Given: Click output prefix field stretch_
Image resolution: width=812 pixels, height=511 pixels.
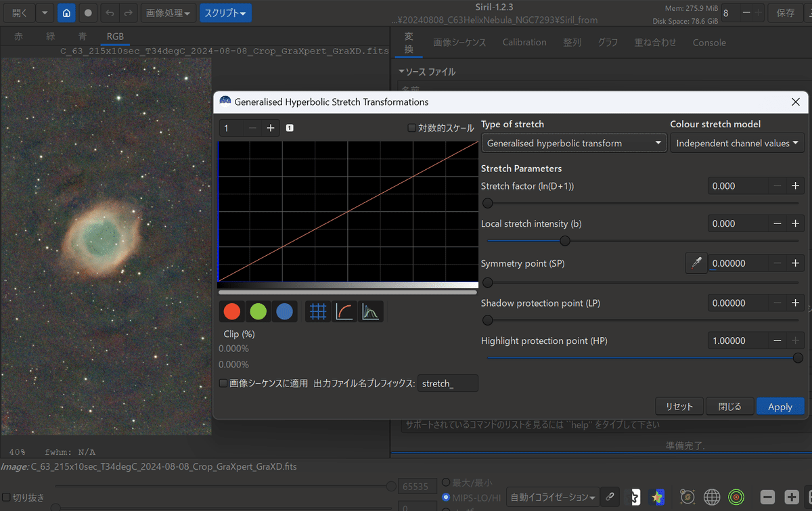Looking at the screenshot, I should click(448, 383).
